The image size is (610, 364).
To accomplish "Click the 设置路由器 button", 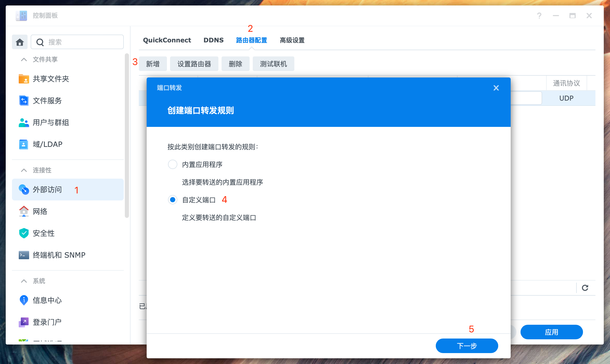I will (194, 64).
